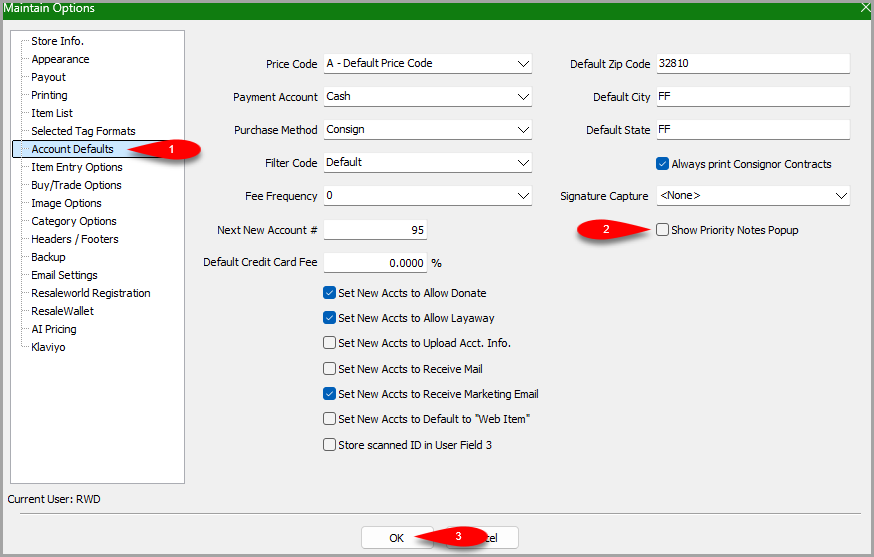Expand the Fee Frequency dropdown

523,196
